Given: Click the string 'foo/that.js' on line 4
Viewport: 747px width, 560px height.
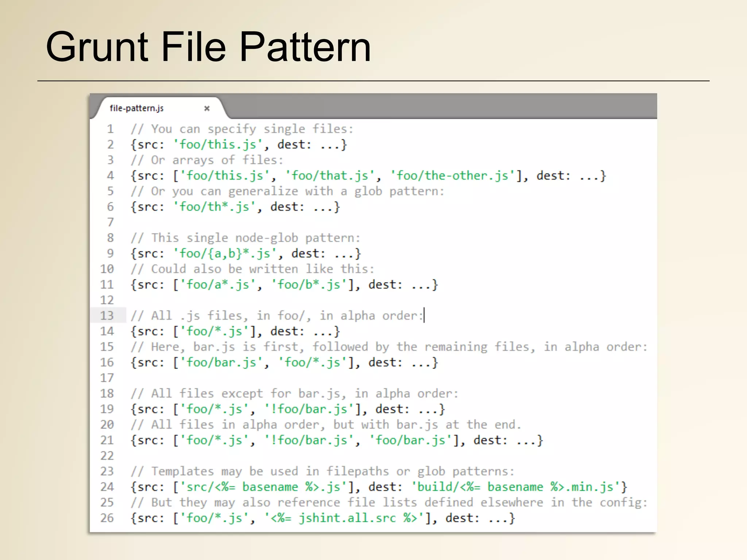Looking at the screenshot, I should 330,176.
